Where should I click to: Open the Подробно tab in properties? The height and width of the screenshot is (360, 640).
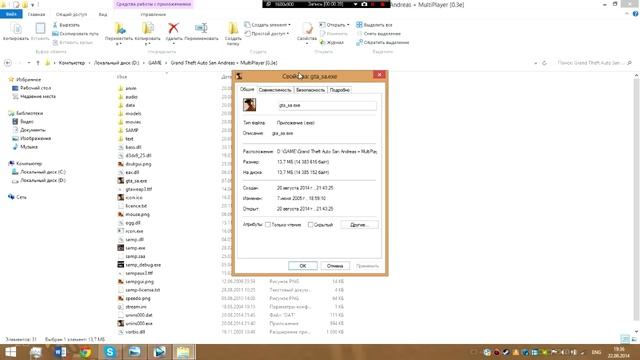point(340,90)
